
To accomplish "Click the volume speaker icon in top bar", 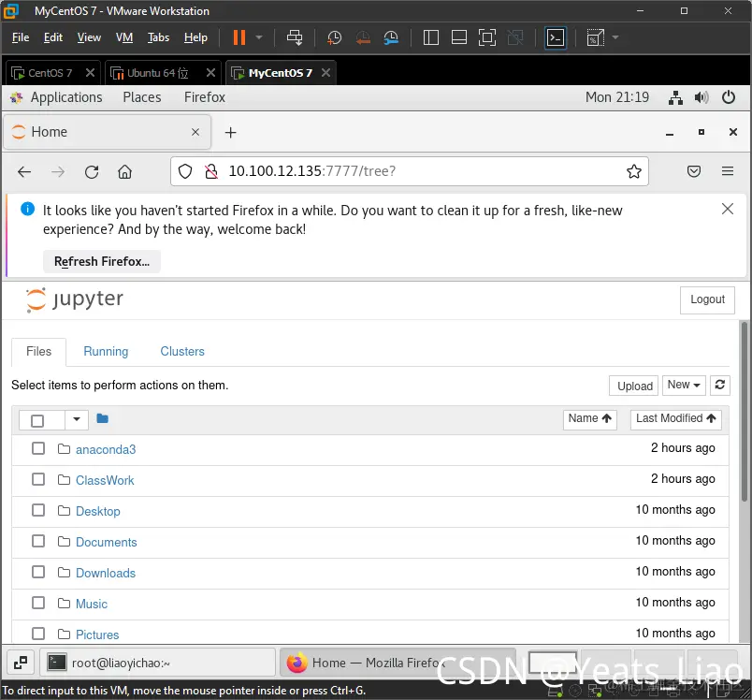I will (x=701, y=98).
